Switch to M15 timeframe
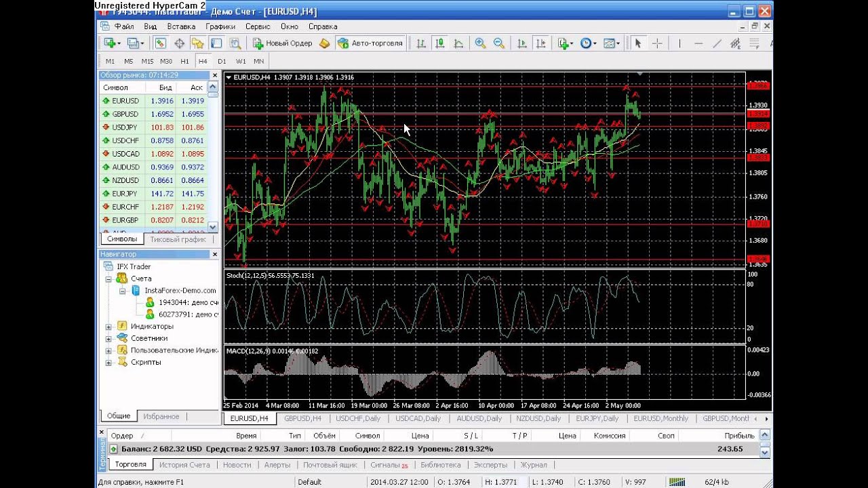This screenshot has height=488, width=868. tap(147, 61)
